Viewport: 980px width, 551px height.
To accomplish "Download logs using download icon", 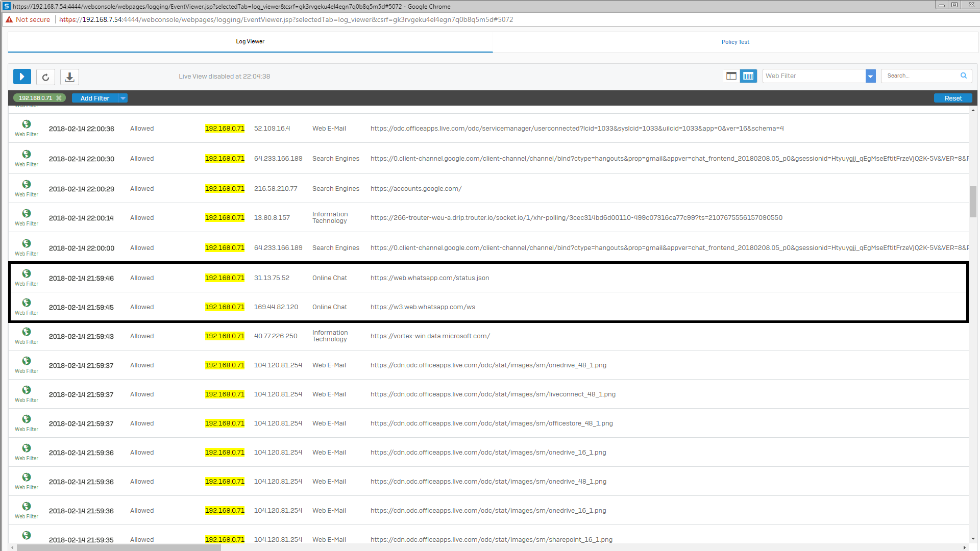I will tap(70, 77).
